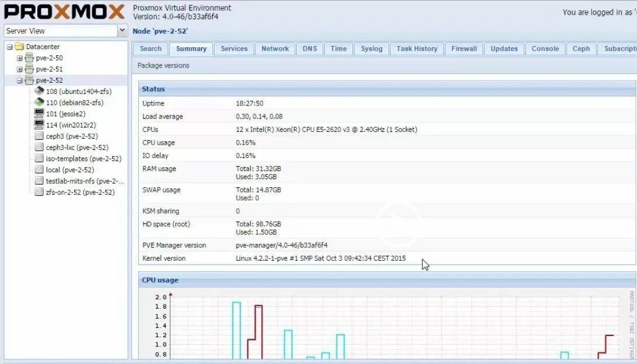The image size is (637, 364).
Task: Select pve-2-51 label in tree
Action: pos(49,69)
